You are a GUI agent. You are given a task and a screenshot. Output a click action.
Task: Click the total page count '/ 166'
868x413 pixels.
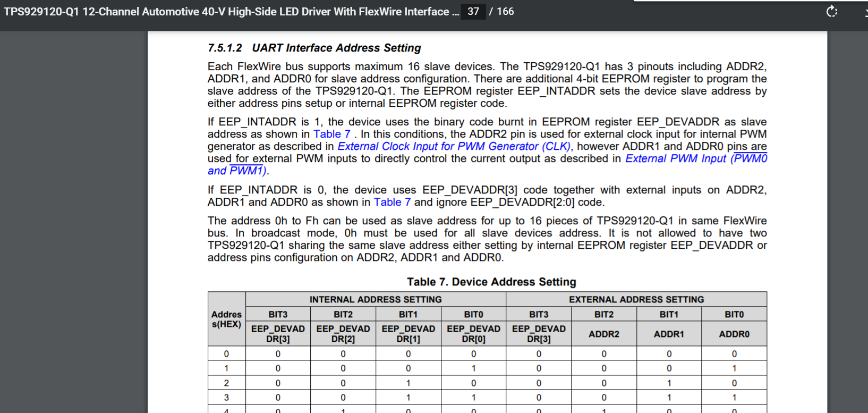tap(502, 11)
